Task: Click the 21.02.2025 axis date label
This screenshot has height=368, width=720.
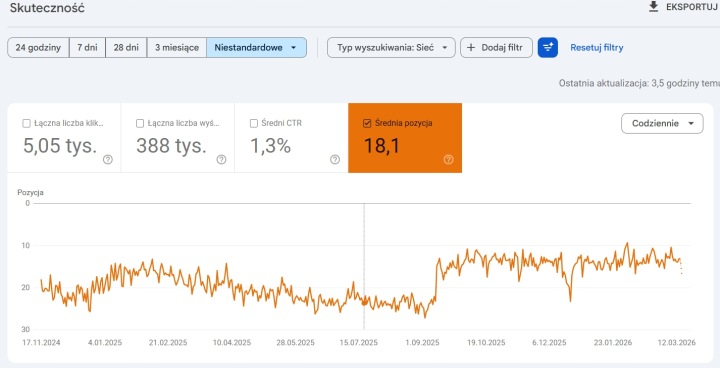Action: [x=169, y=343]
